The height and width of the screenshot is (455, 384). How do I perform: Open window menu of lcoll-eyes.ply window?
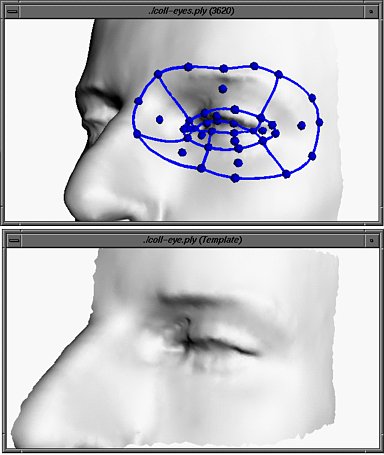[x=12, y=11]
